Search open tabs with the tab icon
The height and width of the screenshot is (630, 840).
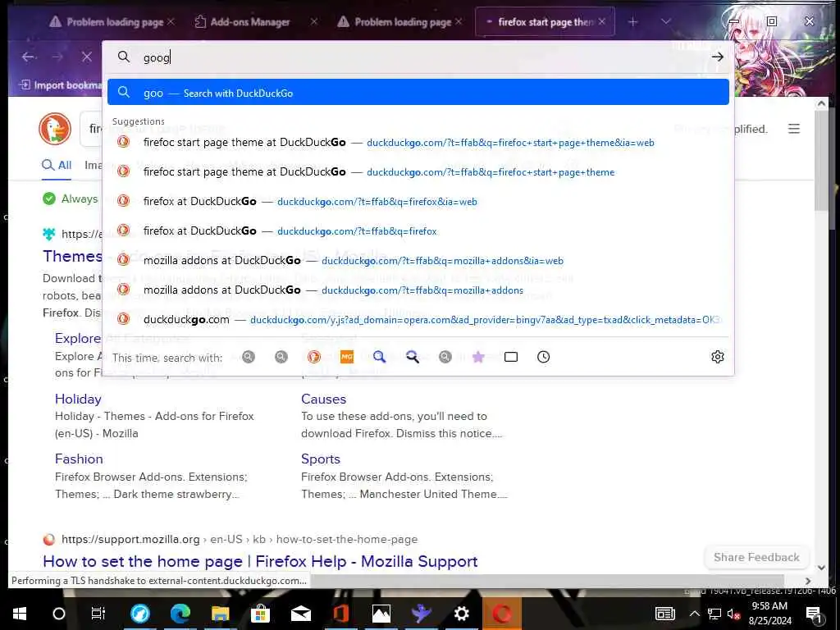pyautogui.click(x=511, y=357)
